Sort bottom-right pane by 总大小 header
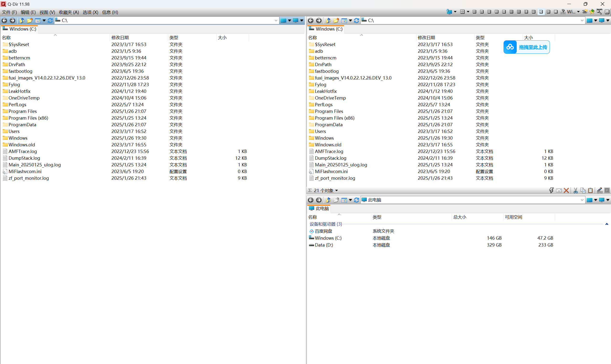 [x=477, y=217]
